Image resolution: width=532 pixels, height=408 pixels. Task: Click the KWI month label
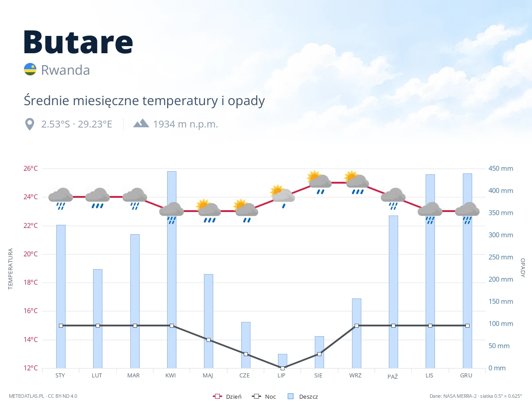171,376
